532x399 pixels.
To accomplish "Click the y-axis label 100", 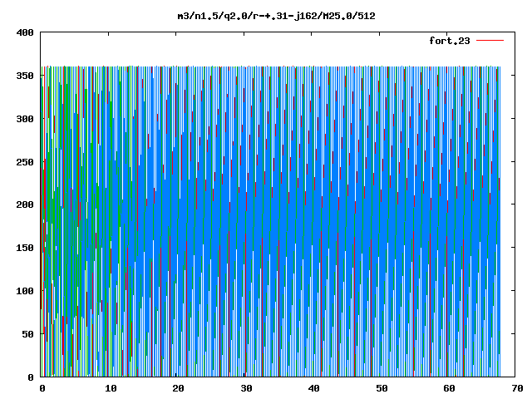I will (x=25, y=291).
